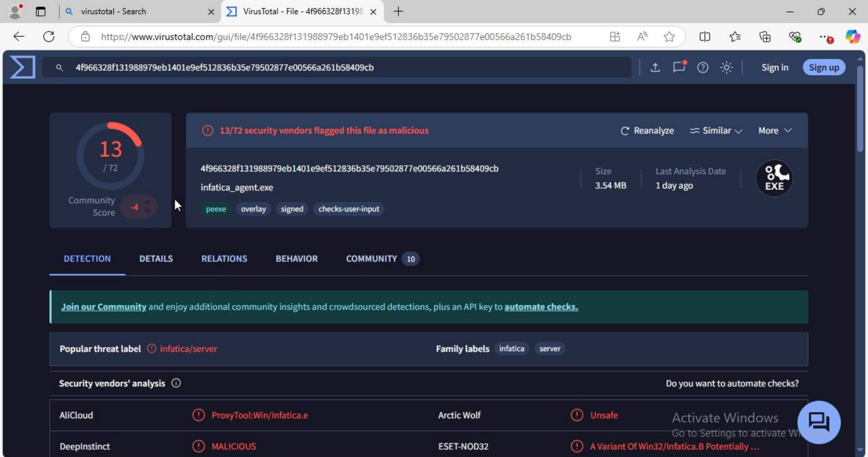
Task: Click the Sign in link
Action: [x=775, y=67]
